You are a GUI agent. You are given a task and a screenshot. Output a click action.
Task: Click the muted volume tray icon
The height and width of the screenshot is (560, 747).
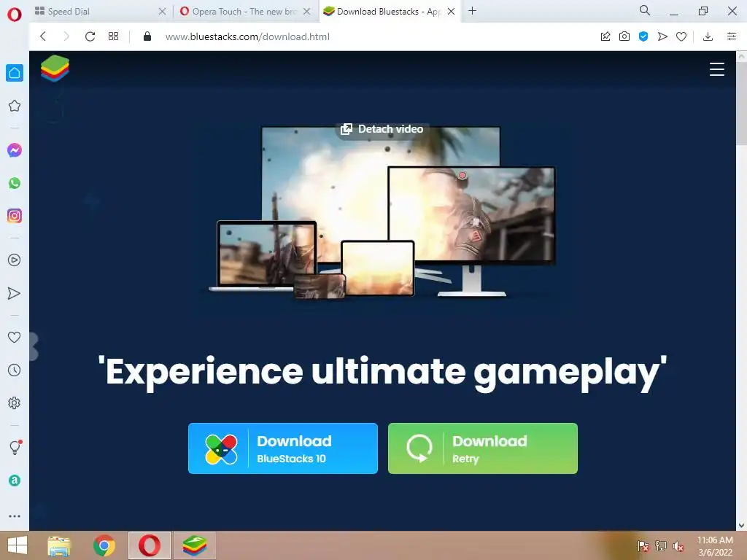678,546
